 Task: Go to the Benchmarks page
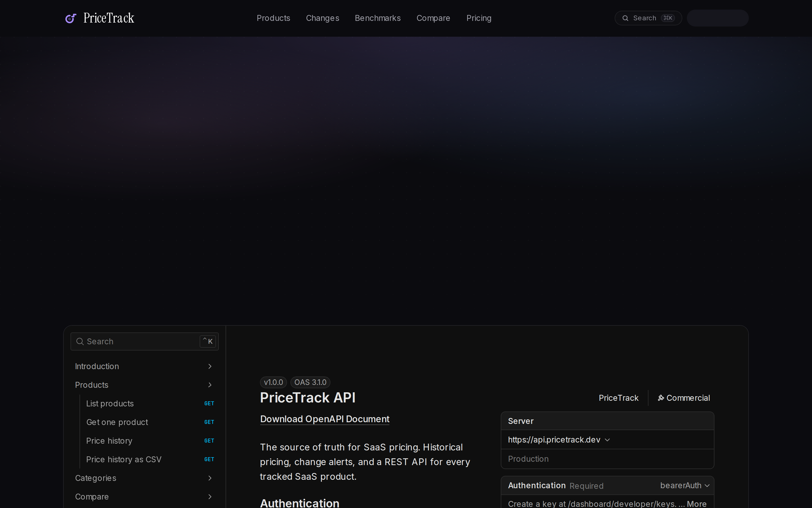pos(378,18)
